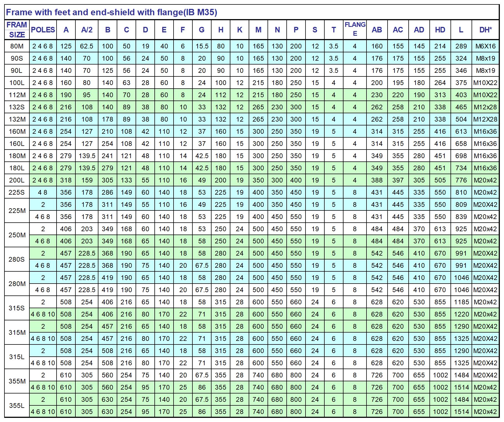Screen dimensions: 504x422
Task: Click the 160L frame size cell
Action: pos(17,144)
